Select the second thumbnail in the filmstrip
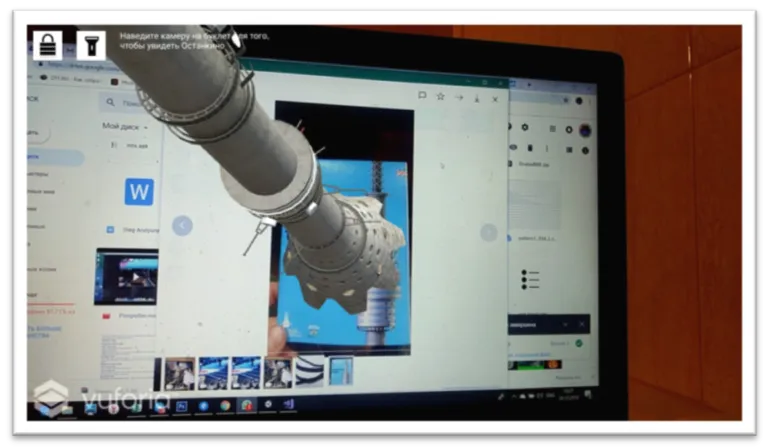Viewport: 766px width, 447px height. click(213, 373)
